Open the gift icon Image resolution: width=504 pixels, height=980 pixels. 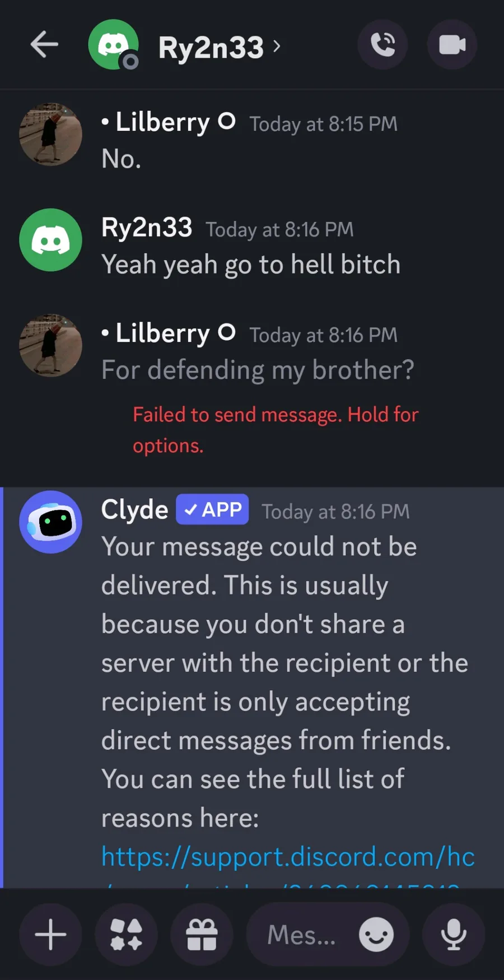[202, 935]
